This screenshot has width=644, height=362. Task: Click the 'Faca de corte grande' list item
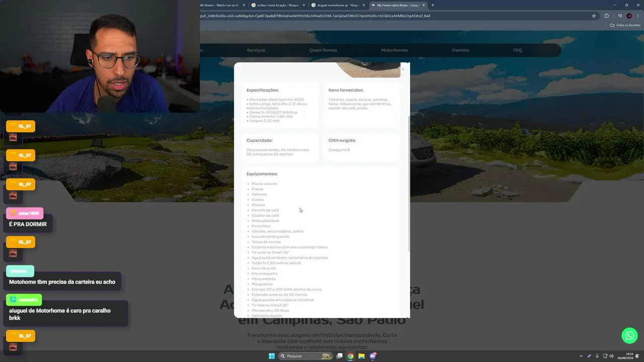(270, 237)
